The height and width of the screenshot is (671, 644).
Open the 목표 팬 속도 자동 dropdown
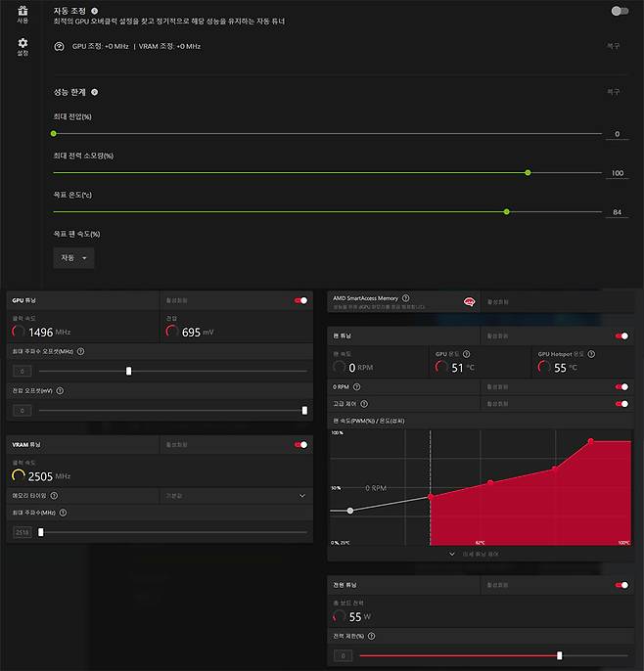click(73, 258)
